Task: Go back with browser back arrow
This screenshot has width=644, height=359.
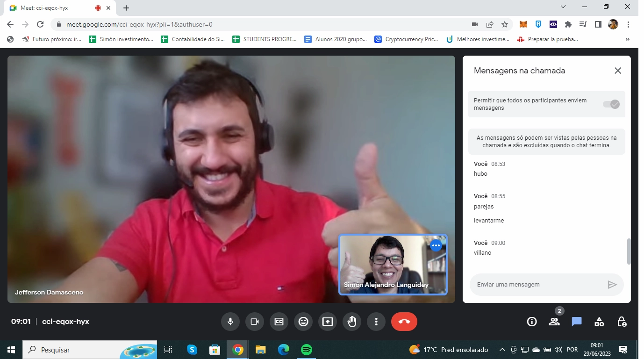Action: tap(10, 24)
